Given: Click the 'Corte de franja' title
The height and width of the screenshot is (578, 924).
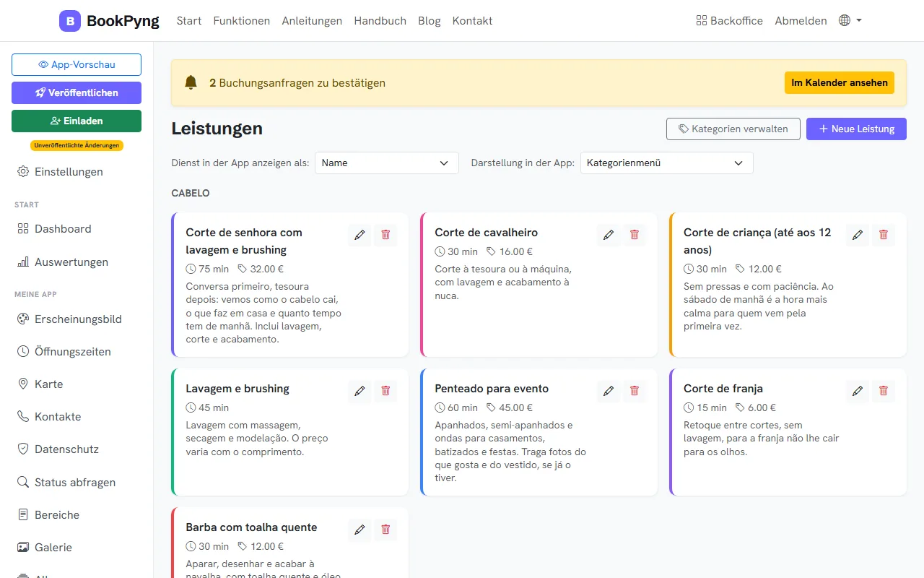Looking at the screenshot, I should point(723,389).
